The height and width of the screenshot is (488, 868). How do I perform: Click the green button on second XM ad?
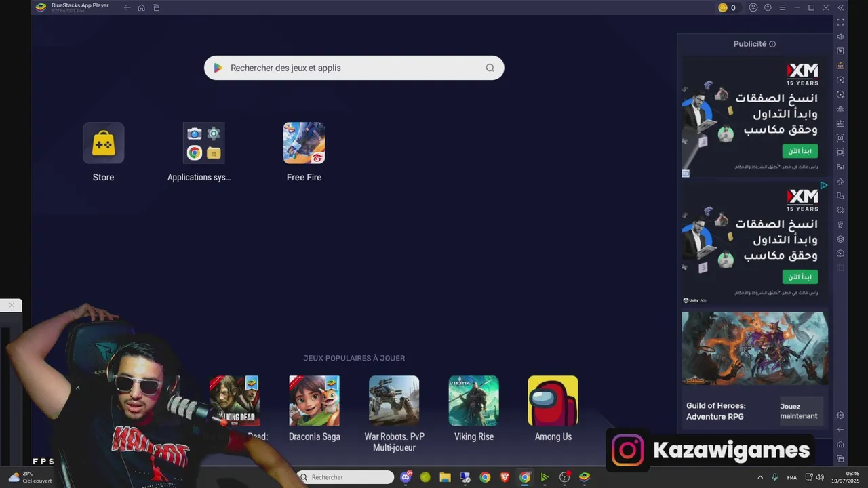[x=800, y=277]
